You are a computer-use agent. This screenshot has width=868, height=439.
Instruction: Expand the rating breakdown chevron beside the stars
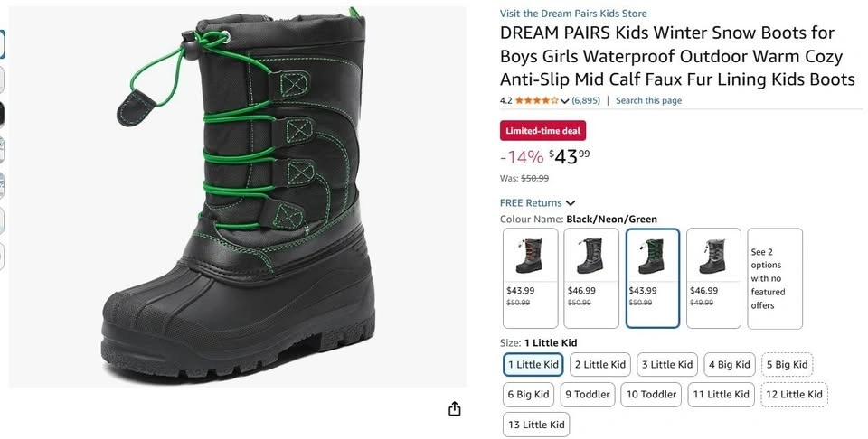point(565,101)
